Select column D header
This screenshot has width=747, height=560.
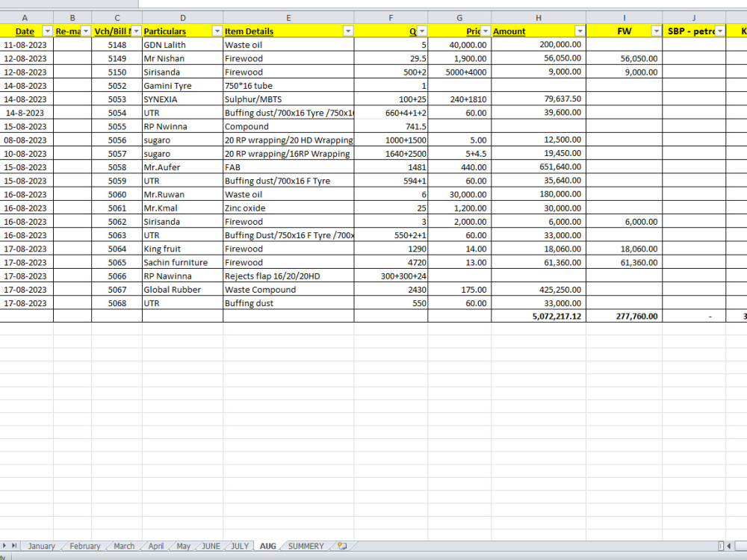[182, 18]
